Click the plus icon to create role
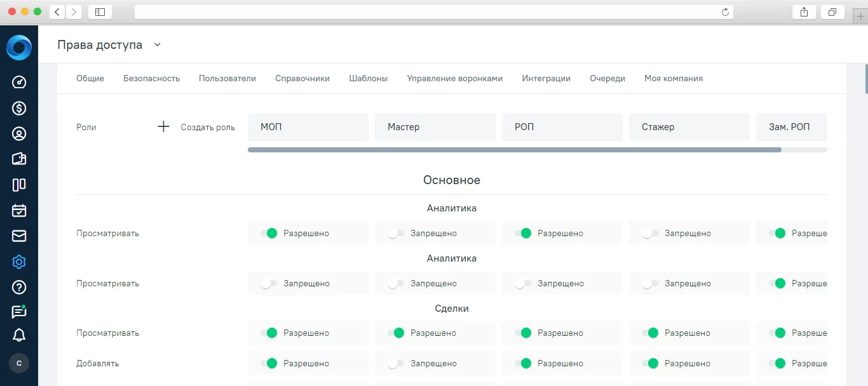868x386 pixels. click(163, 127)
